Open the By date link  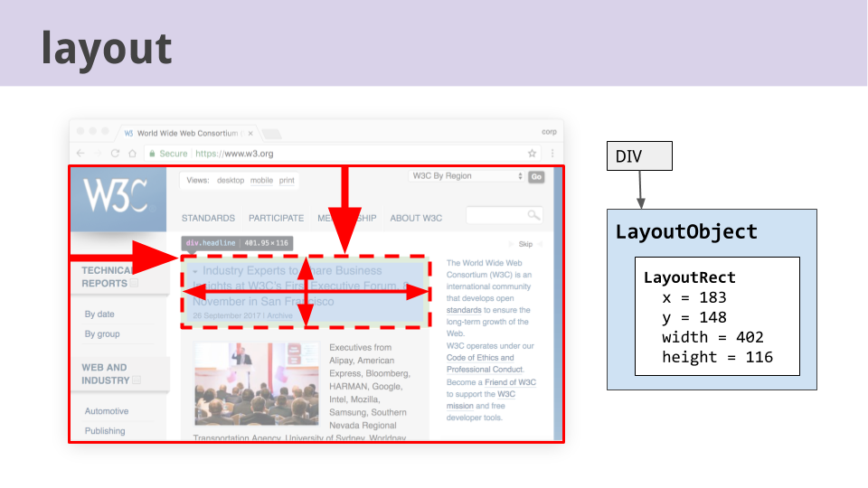[99, 314]
